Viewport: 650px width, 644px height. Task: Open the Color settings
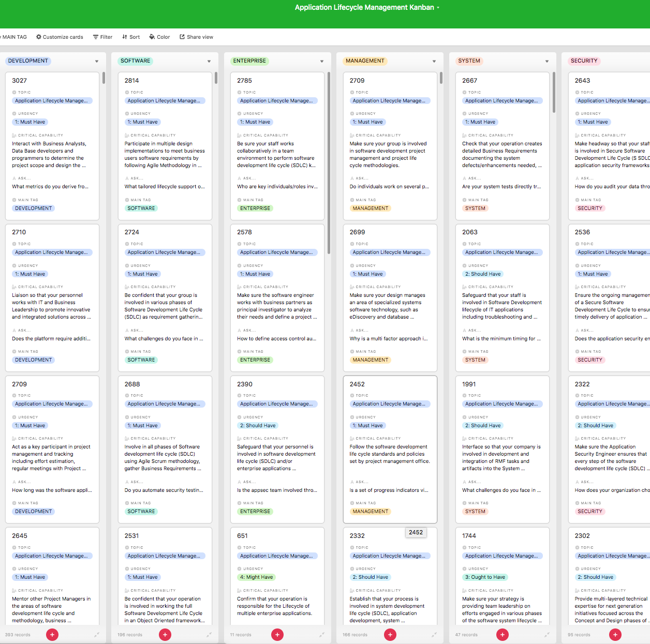click(159, 37)
